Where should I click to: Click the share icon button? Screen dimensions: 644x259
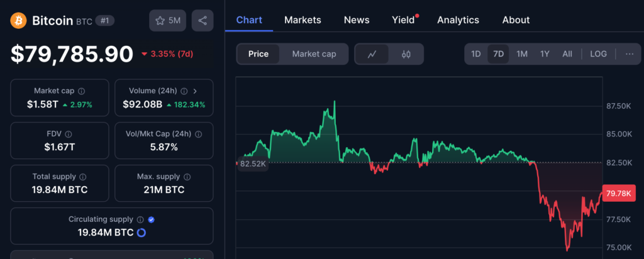[x=202, y=21]
